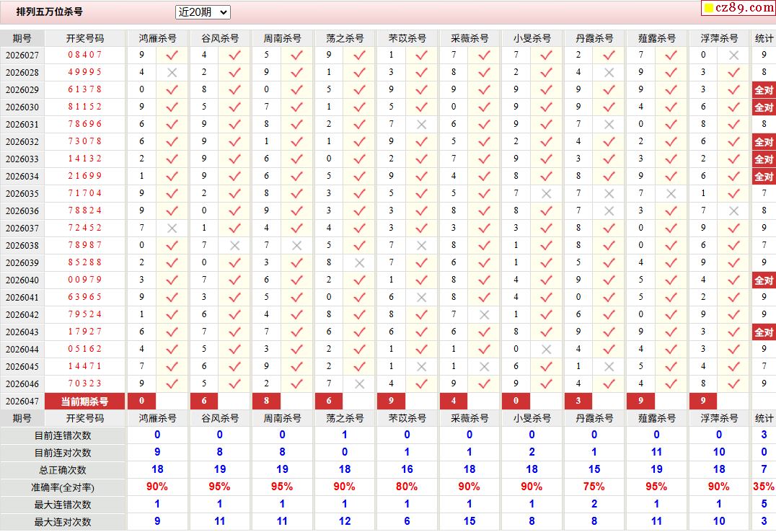Click the 荡之杀号 header in the top header row

click(345, 39)
